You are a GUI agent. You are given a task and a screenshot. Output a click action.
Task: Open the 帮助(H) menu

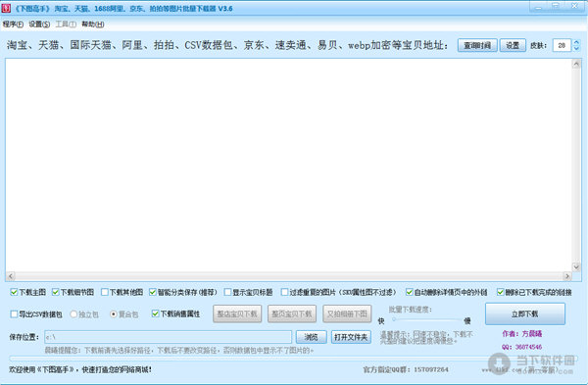[x=93, y=24]
